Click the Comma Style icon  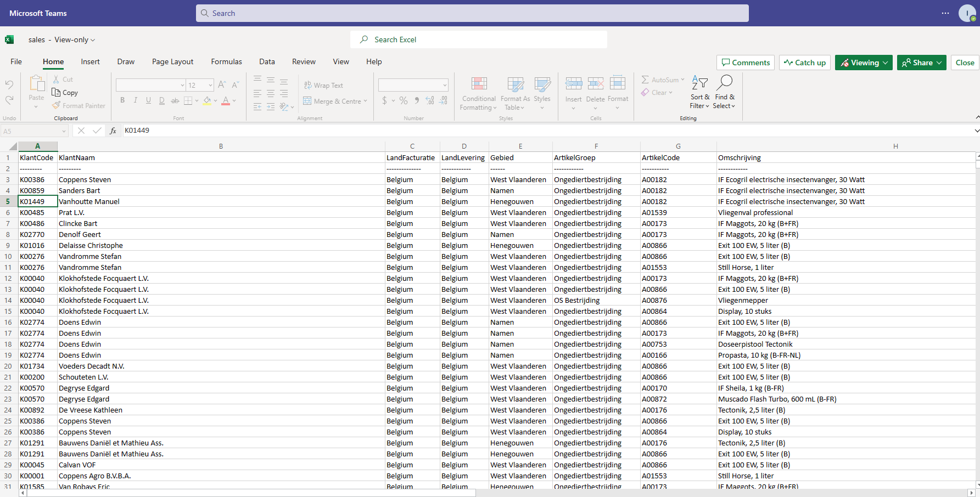(417, 100)
